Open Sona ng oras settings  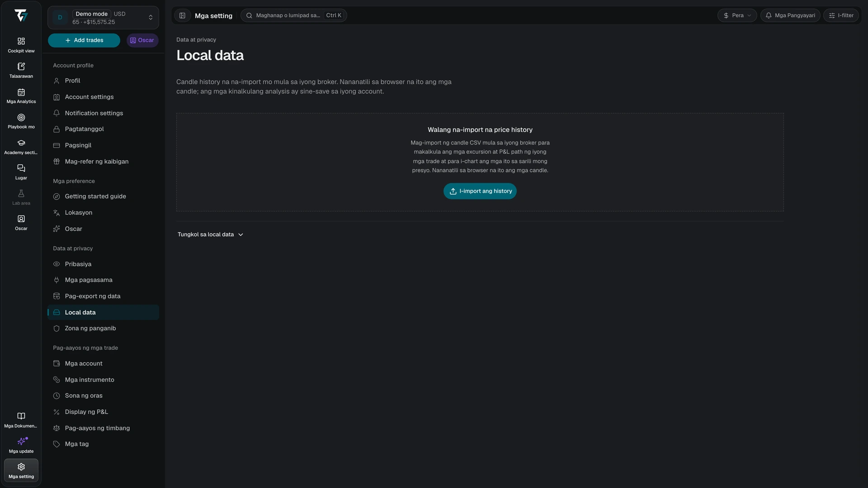coord(103,395)
